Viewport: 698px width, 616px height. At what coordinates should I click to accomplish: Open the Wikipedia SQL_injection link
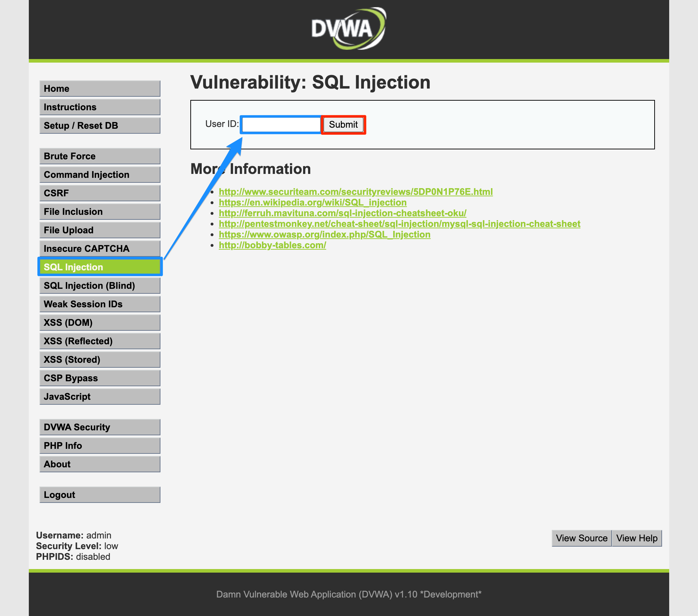tap(313, 202)
